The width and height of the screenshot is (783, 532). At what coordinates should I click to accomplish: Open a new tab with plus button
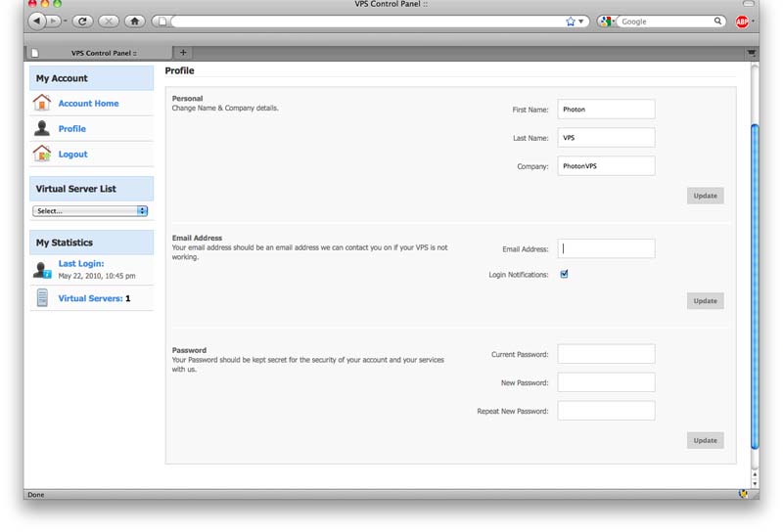[183, 53]
